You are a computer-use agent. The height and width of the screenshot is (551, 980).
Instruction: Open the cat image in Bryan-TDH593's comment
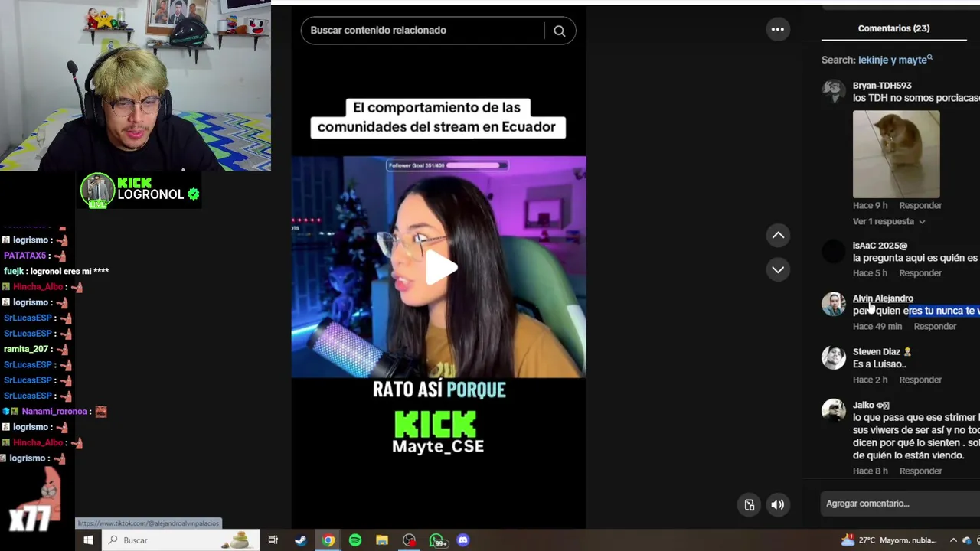tap(896, 154)
